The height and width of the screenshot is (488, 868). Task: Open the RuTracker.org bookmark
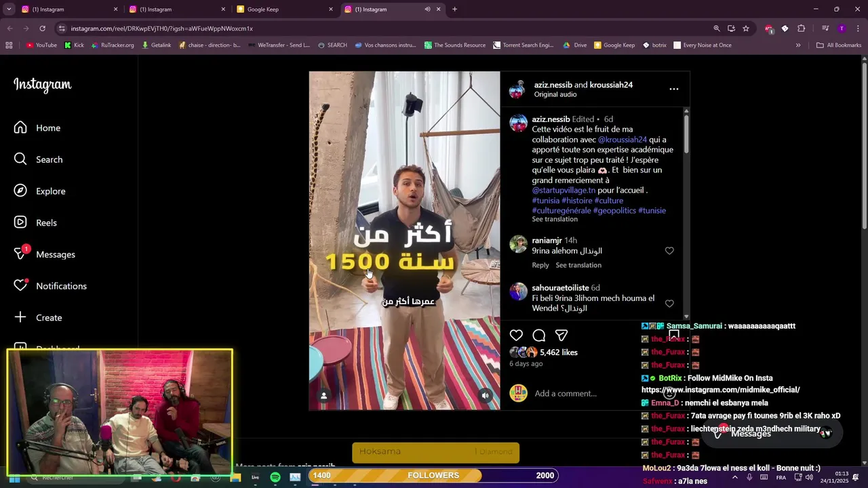click(x=113, y=45)
